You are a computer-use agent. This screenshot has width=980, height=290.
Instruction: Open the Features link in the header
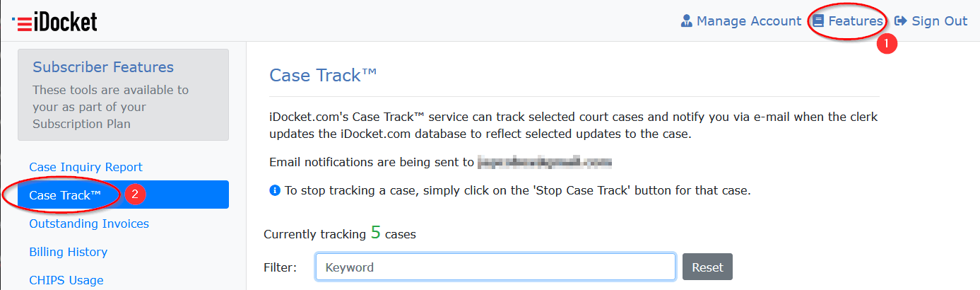(855, 21)
